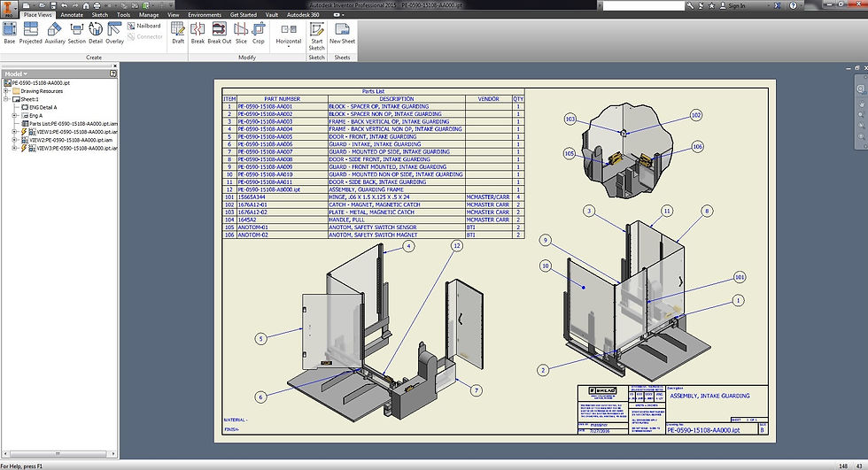Select the Slice tool

pos(241,33)
